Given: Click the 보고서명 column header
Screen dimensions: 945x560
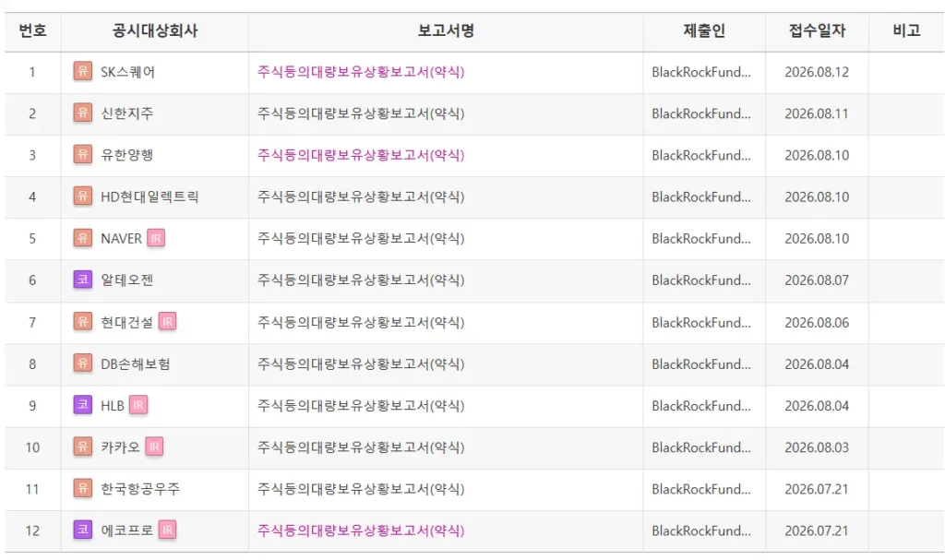Looking at the screenshot, I should 446,30.
